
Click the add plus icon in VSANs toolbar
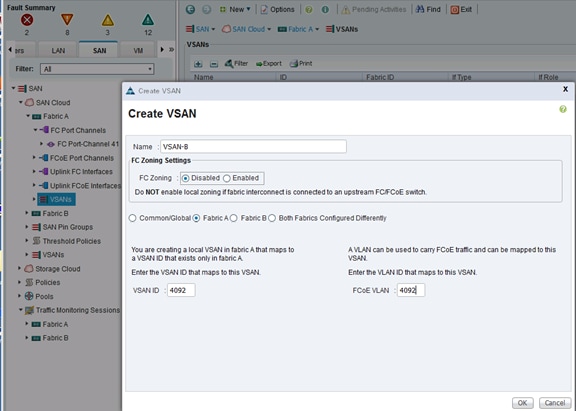click(x=198, y=64)
